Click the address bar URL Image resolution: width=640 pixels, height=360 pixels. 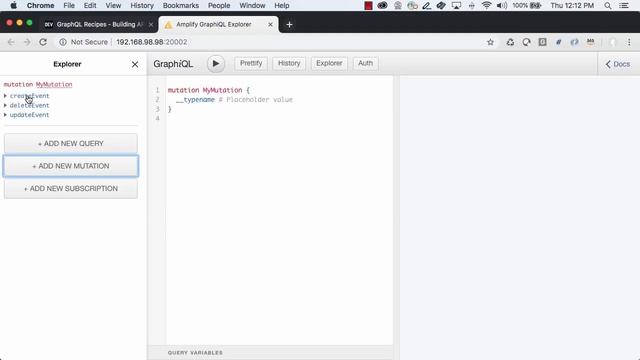[151, 42]
